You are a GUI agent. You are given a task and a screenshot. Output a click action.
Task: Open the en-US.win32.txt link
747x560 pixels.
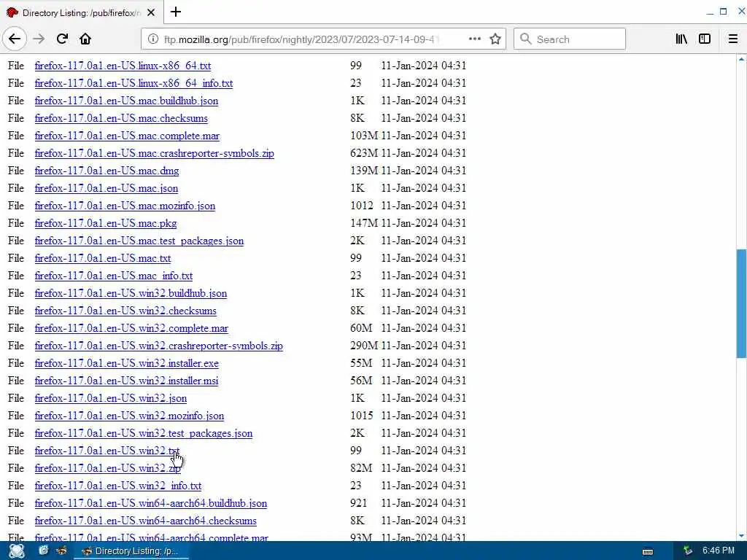[x=107, y=451]
